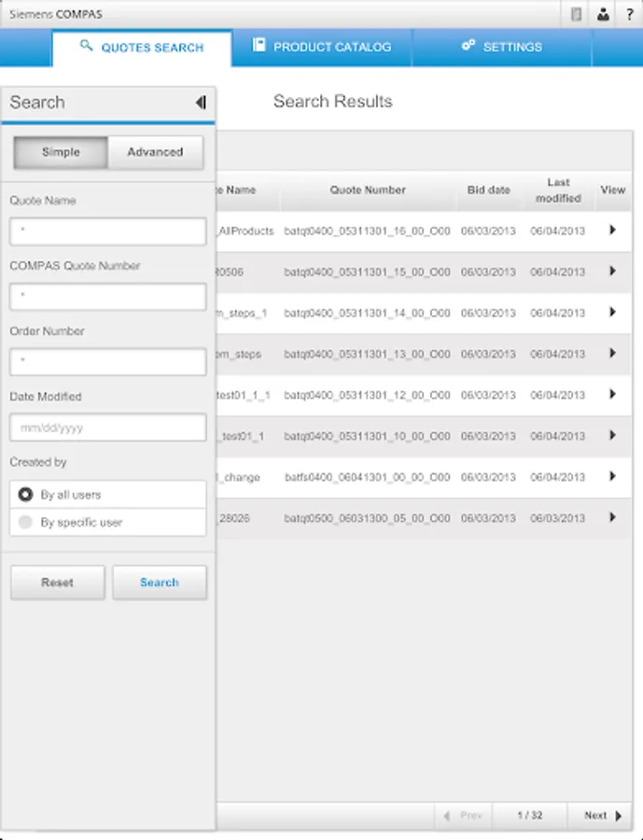This screenshot has height=840, width=643.
Task: Focus the Order Number field
Action: pos(107,362)
